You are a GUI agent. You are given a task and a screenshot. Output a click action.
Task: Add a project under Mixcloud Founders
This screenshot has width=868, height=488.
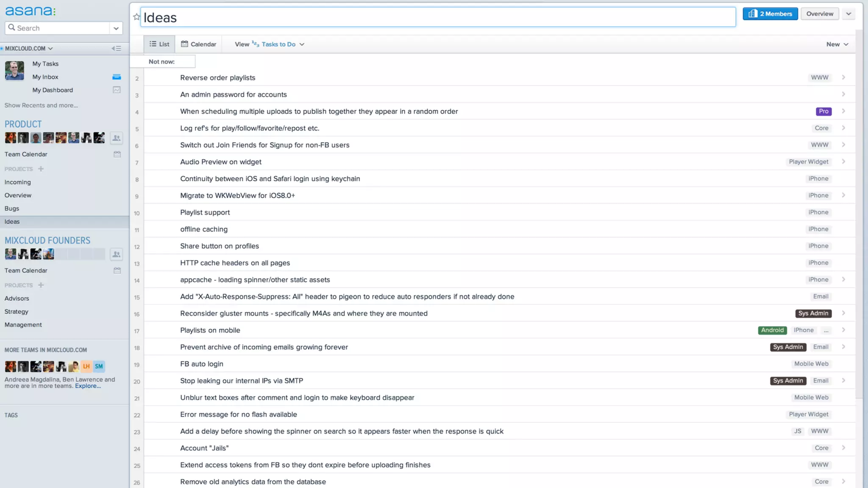click(41, 285)
